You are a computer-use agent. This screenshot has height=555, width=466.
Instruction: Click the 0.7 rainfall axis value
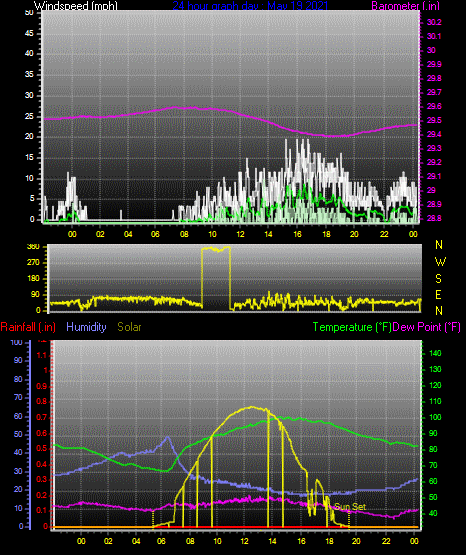42,418
